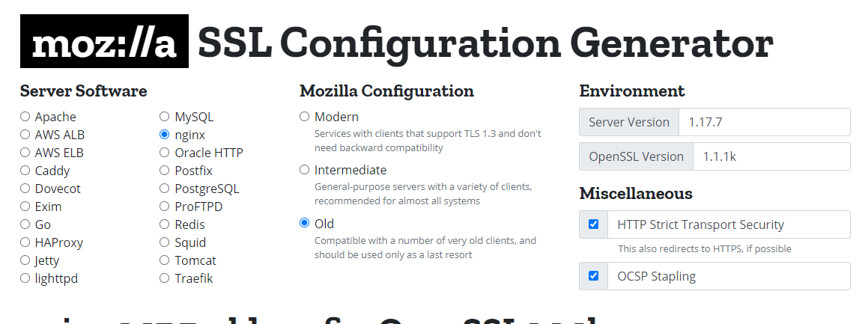Select the HAProxy radio option
Screen dimensions: 868x324
[25, 242]
